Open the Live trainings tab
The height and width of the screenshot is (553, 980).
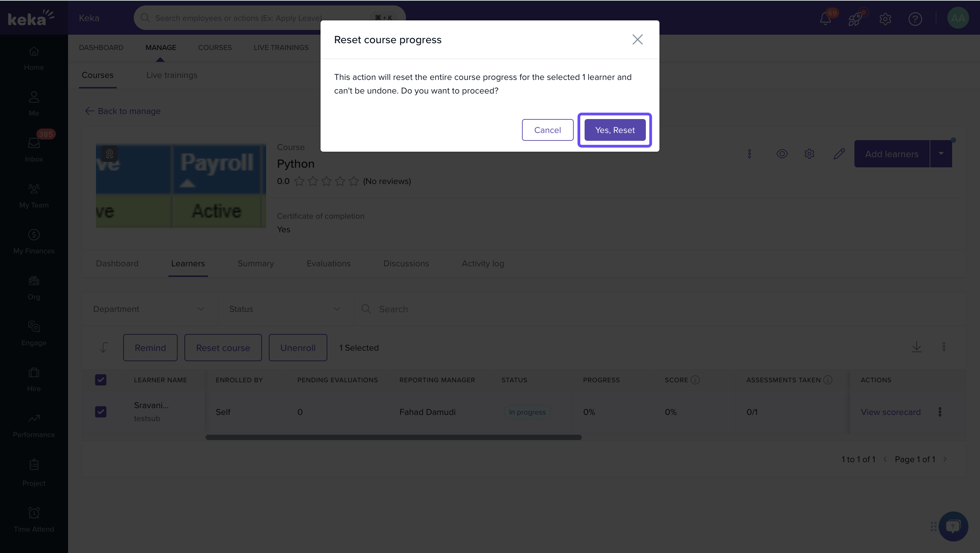(171, 75)
